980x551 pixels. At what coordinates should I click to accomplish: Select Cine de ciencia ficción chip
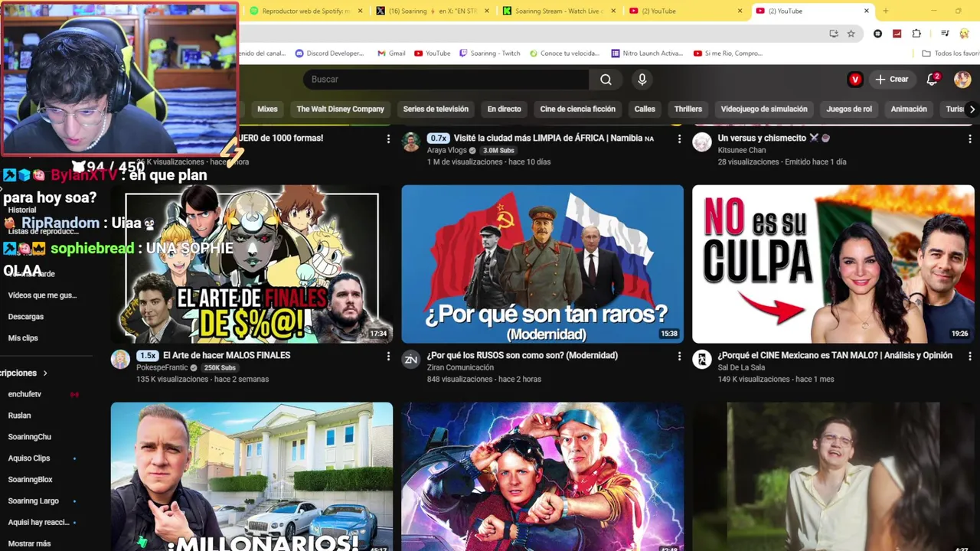coord(577,109)
